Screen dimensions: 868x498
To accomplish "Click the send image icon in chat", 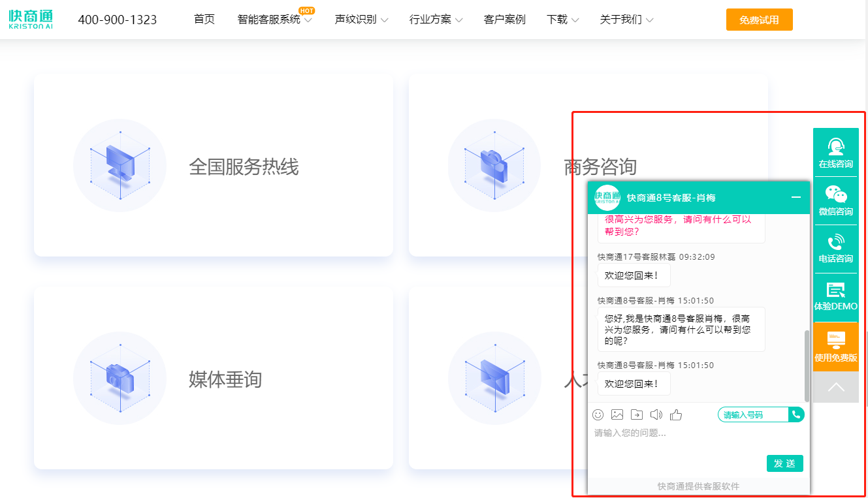I will pos(617,414).
